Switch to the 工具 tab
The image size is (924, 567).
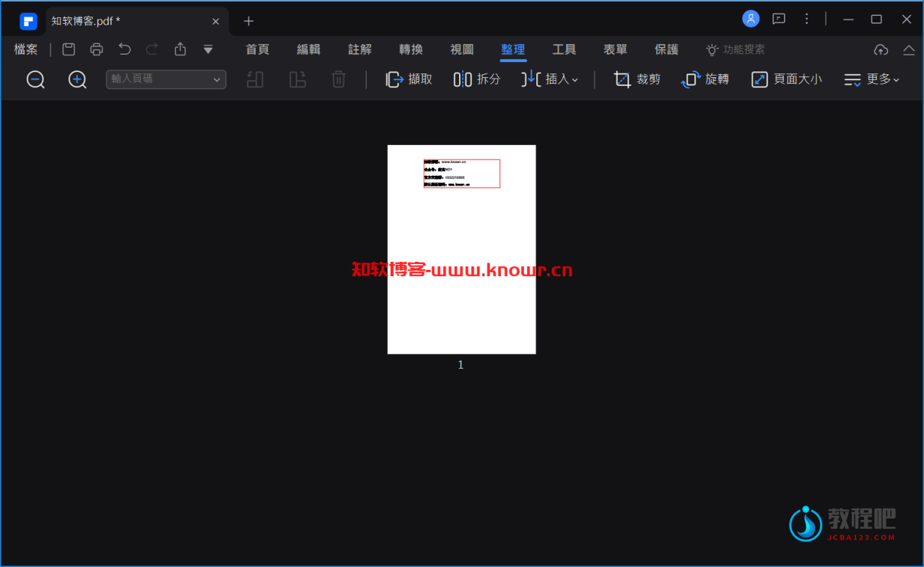pyautogui.click(x=565, y=49)
